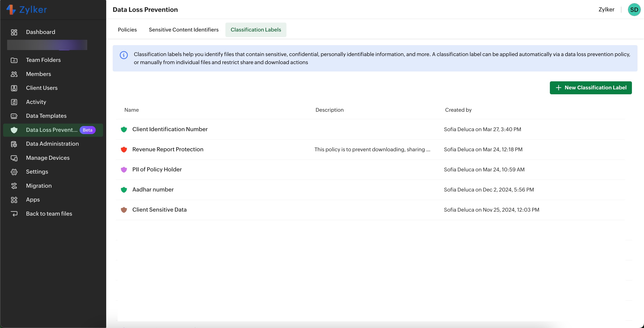Screen dimensions: 644x328
Task: Click red shield for Revenue Report Protection
Action: tap(124, 149)
